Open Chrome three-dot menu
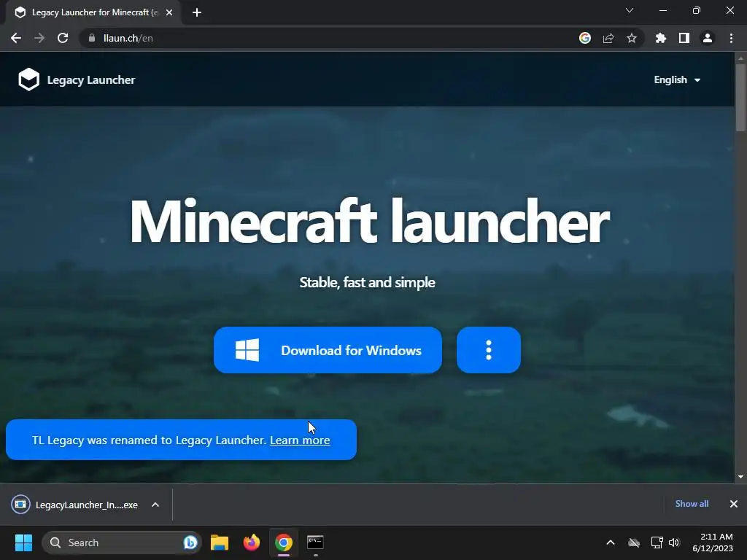747x560 pixels. (x=731, y=38)
